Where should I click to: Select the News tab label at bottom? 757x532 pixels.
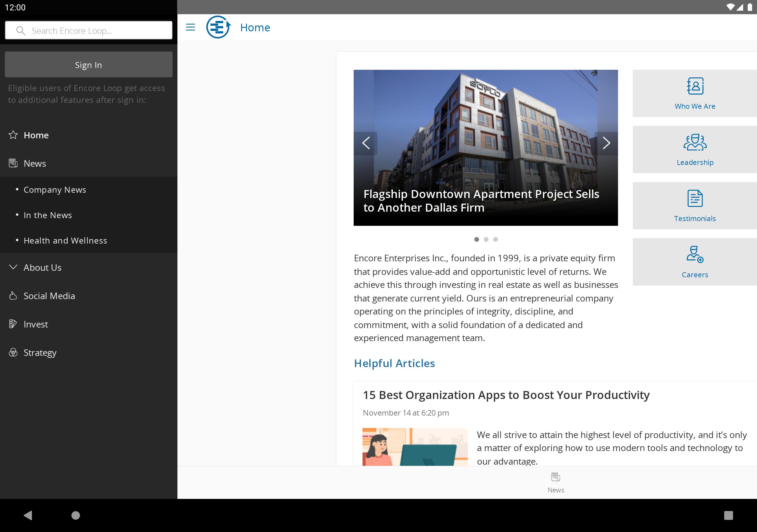556,490
